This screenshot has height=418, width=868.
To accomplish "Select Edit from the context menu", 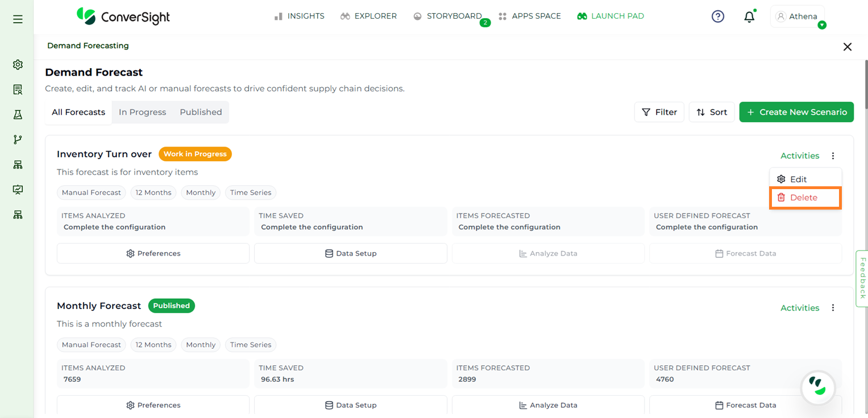I will point(798,179).
